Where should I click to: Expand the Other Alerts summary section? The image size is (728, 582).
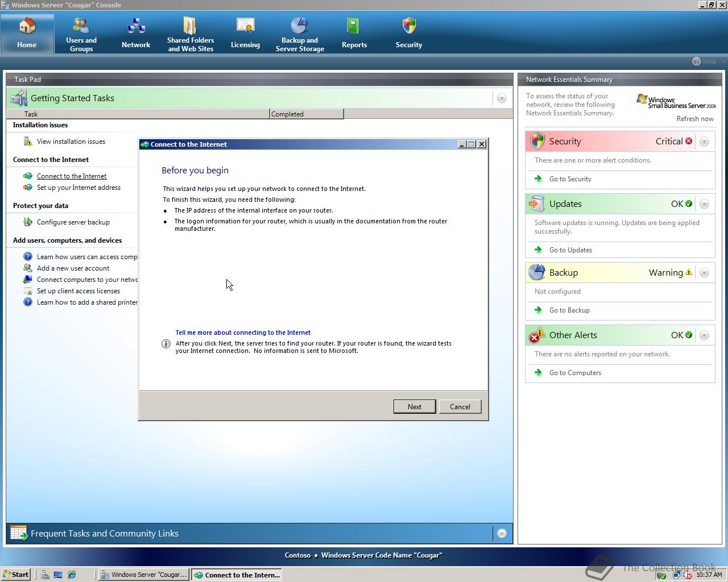(704, 335)
